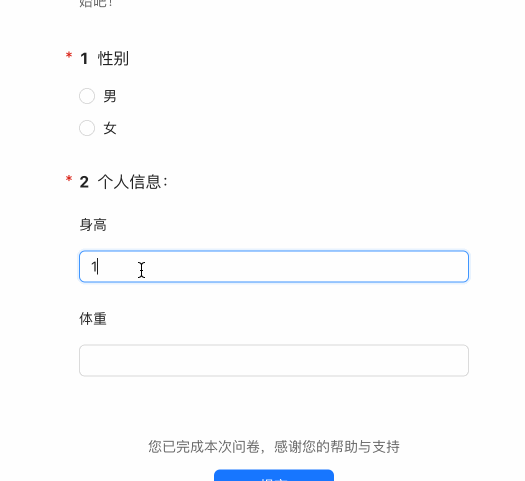Click the 男 option label text
525x481 pixels.
[x=110, y=96]
